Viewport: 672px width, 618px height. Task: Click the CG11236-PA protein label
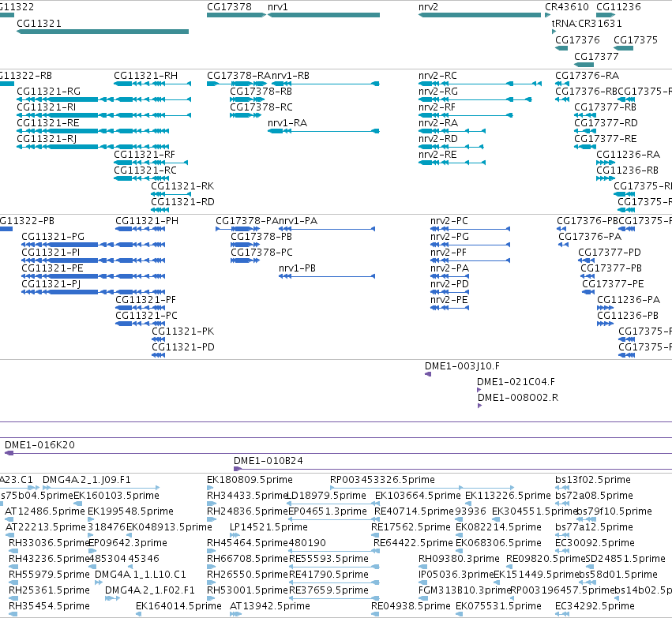[x=629, y=300]
